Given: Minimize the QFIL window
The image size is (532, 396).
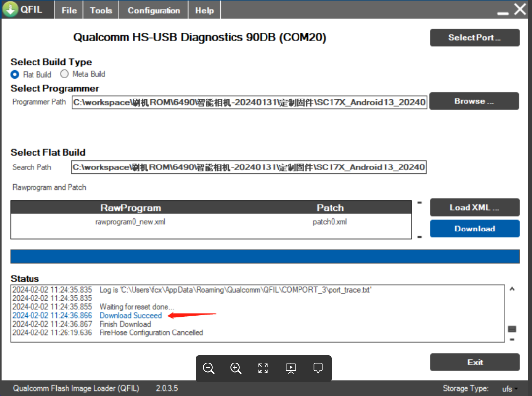Looking at the screenshot, I should (x=503, y=13).
